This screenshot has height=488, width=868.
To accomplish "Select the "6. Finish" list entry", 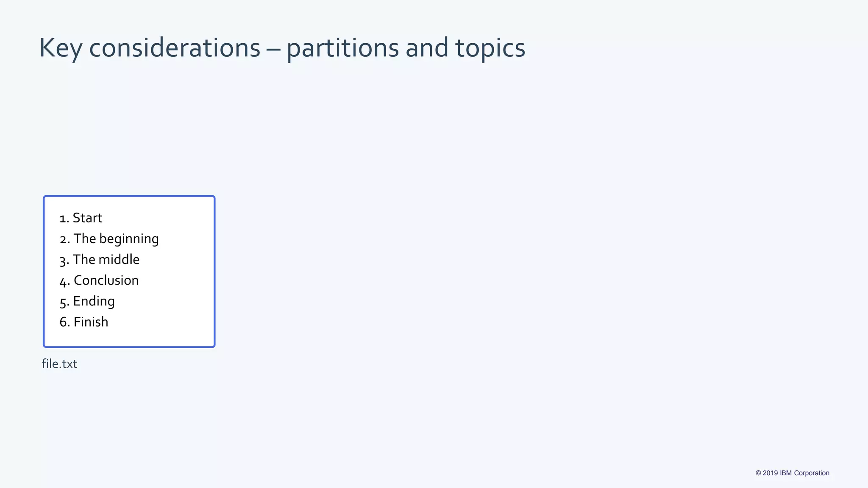I will pos(84,322).
